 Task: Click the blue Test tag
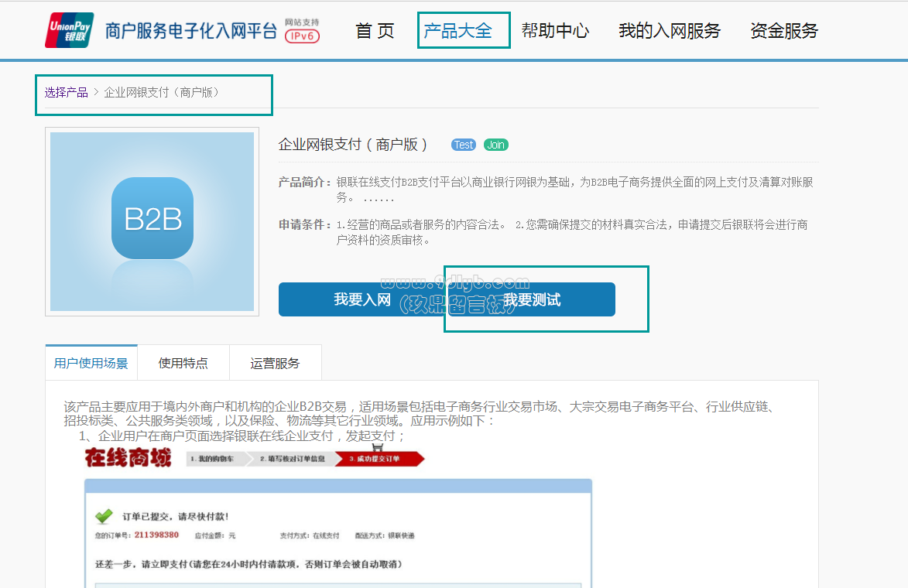pyautogui.click(x=463, y=145)
